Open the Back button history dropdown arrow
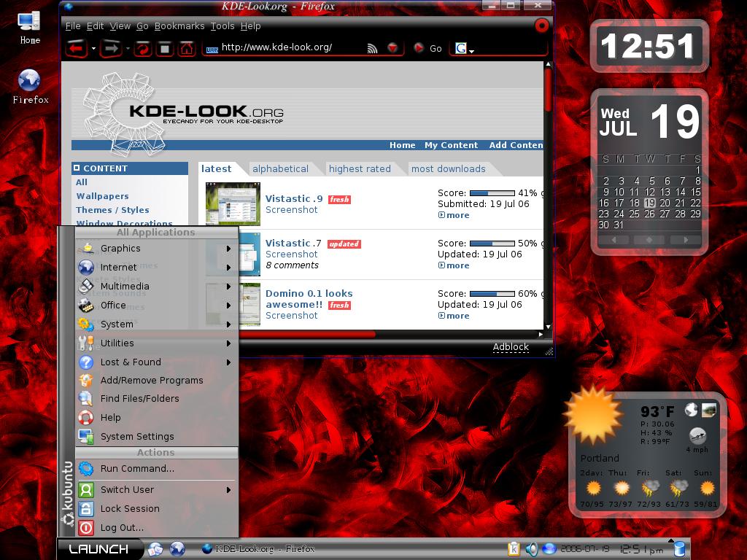747x560 pixels. click(93, 48)
